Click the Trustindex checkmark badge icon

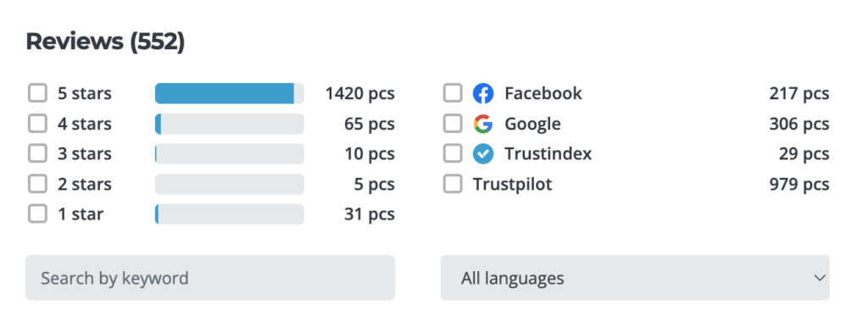[482, 154]
